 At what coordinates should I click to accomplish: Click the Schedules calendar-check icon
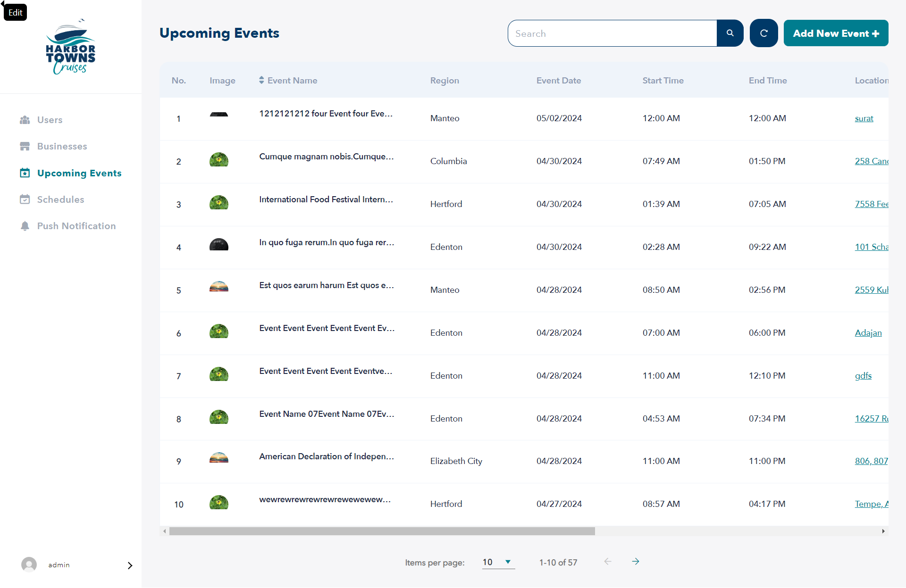(x=25, y=199)
